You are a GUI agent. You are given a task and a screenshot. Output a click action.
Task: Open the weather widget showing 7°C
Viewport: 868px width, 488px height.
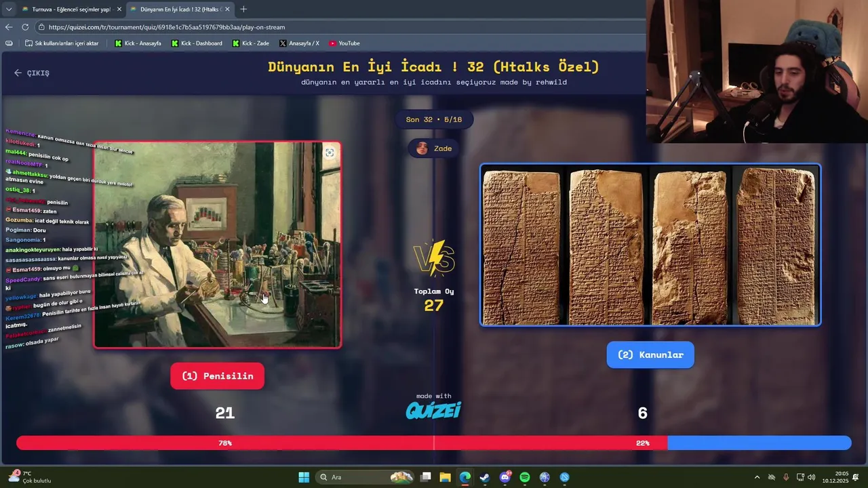[x=31, y=476]
